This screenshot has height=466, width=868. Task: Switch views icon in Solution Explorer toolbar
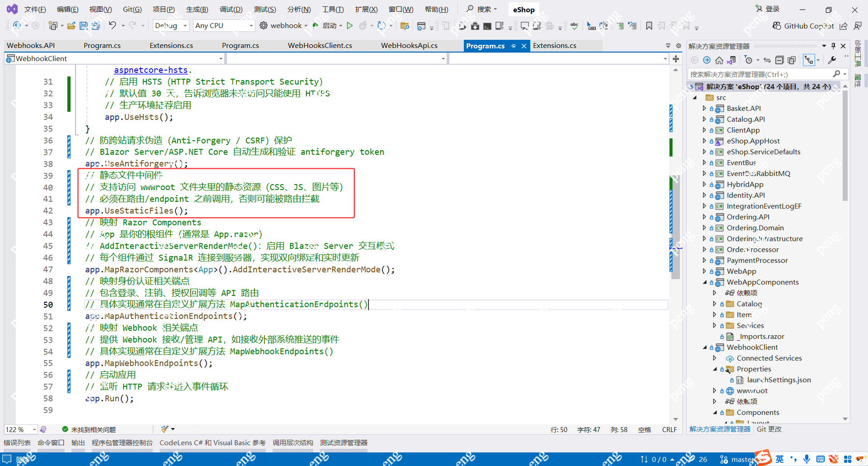point(731,60)
